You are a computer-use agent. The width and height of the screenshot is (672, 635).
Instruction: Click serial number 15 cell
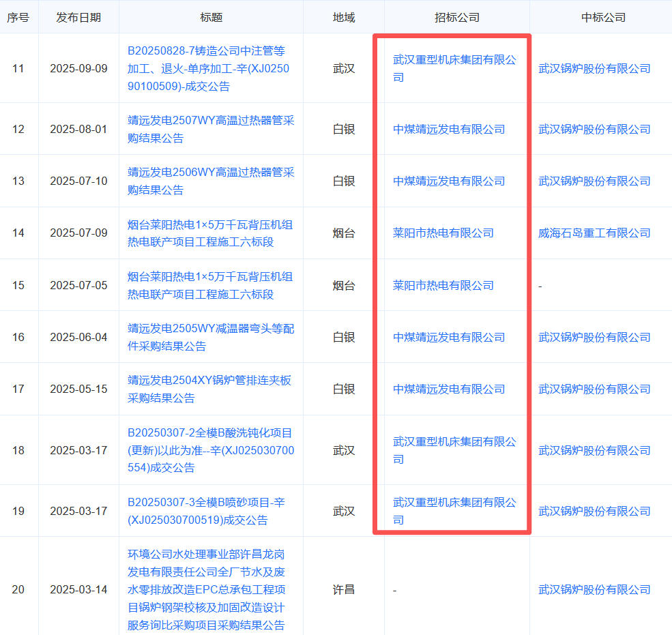click(x=18, y=285)
